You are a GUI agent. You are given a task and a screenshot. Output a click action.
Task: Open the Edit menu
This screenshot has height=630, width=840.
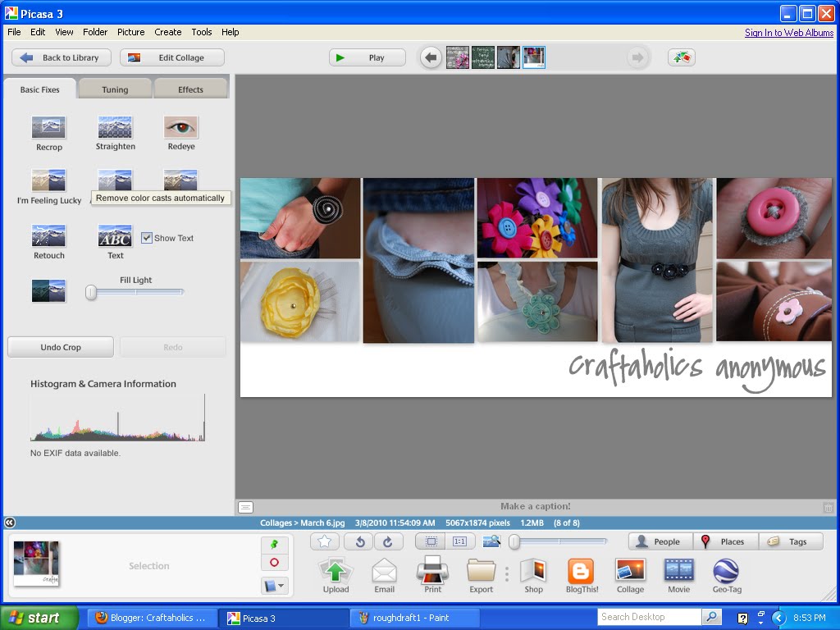pos(38,32)
